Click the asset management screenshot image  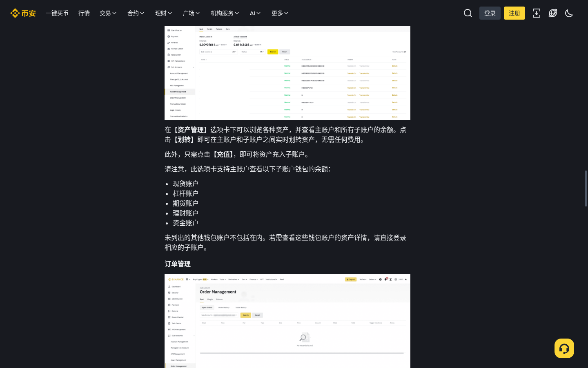(x=287, y=73)
